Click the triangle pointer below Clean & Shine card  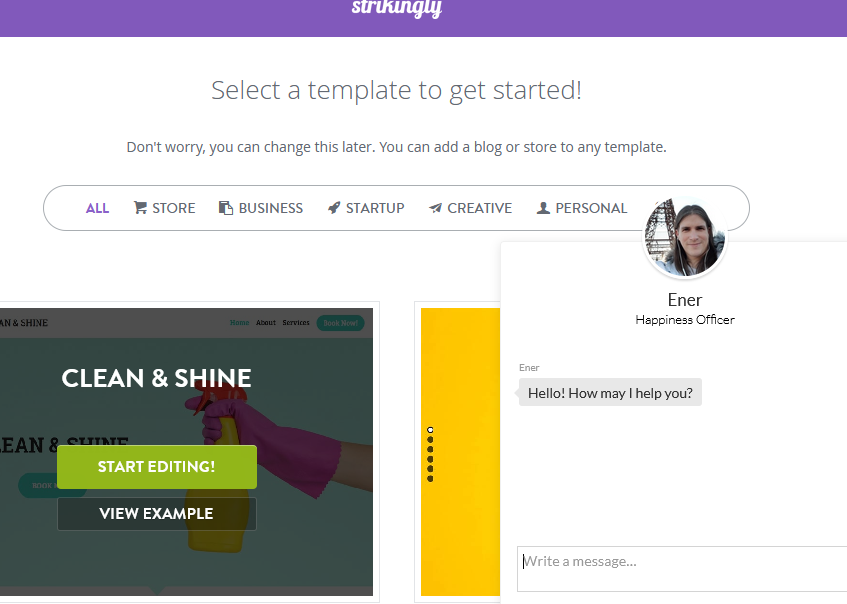[x=155, y=591]
